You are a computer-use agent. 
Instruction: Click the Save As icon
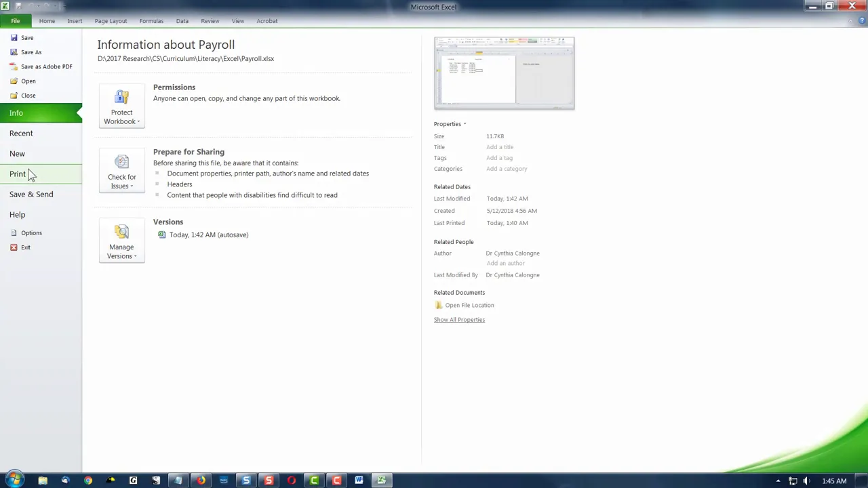point(14,52)
